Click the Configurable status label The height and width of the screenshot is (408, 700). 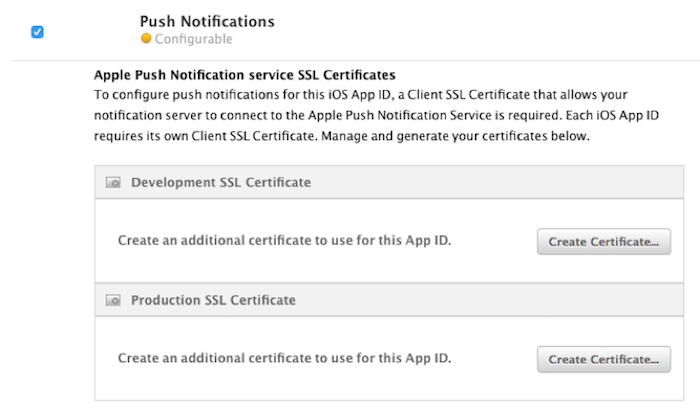click(x=193, y=39)
